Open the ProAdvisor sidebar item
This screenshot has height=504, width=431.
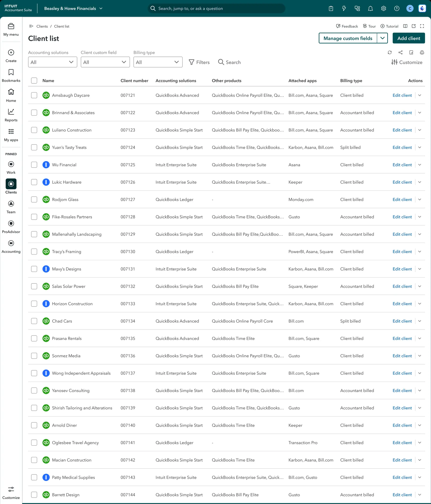[11, 227]
